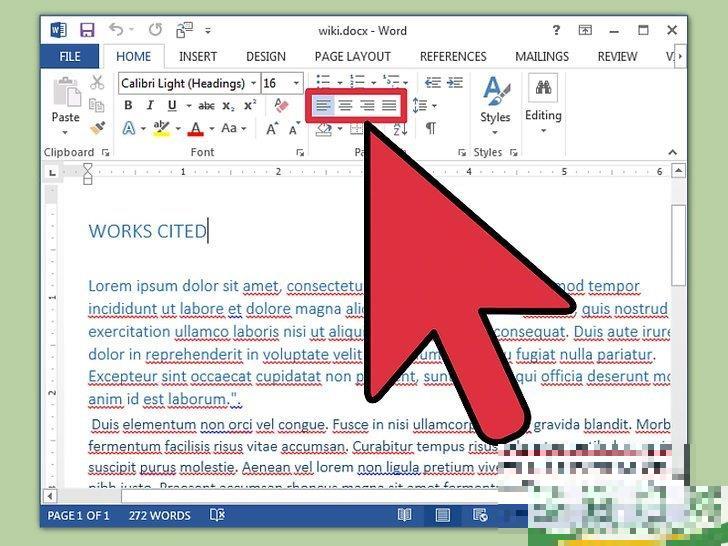Toggle Italic formatting
Screen dimensions: 728x546
tap(150, 106)
